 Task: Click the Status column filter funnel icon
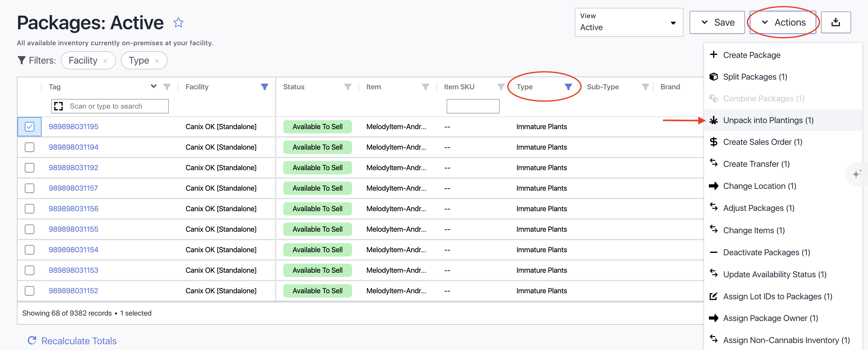coord(348,87)
